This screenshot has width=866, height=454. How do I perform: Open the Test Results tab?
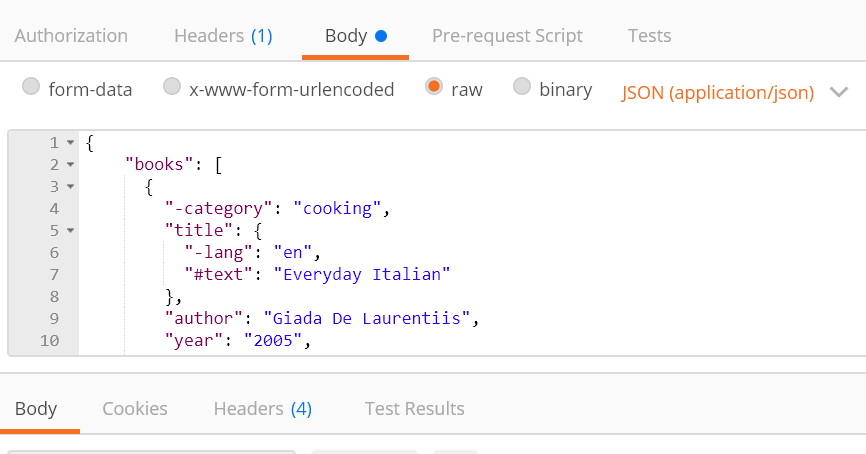[x=415, y=409]
